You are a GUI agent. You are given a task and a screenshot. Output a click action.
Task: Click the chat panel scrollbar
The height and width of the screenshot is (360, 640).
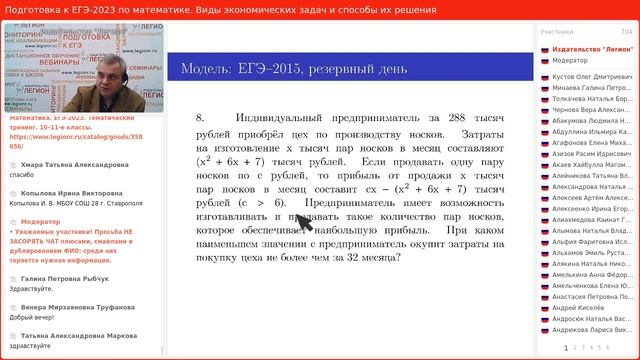(x=162, y=350)
